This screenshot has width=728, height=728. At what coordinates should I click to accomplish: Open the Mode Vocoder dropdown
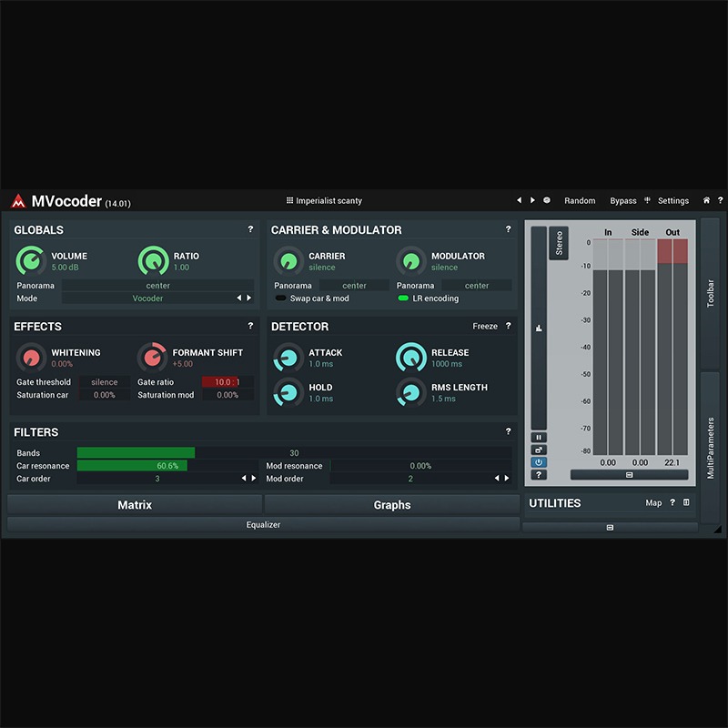(x=147, y=298)
